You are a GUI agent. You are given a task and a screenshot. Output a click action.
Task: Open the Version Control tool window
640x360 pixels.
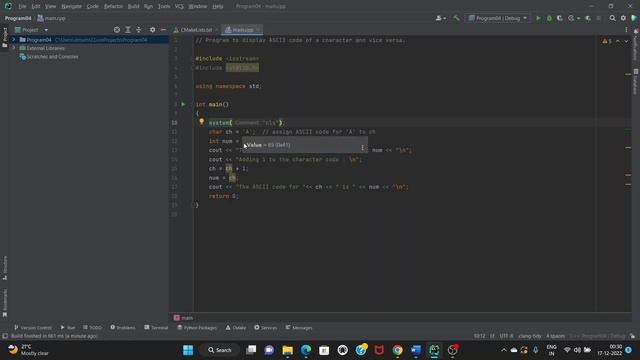(33, 328)
